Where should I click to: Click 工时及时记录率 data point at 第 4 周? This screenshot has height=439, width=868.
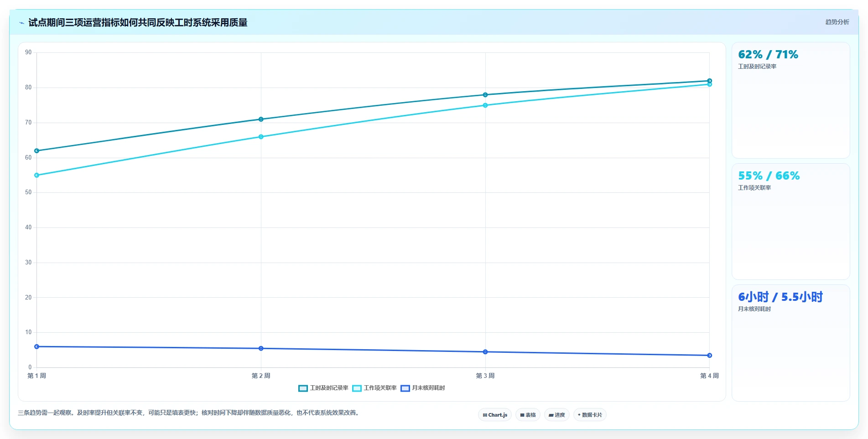point(709,81)
